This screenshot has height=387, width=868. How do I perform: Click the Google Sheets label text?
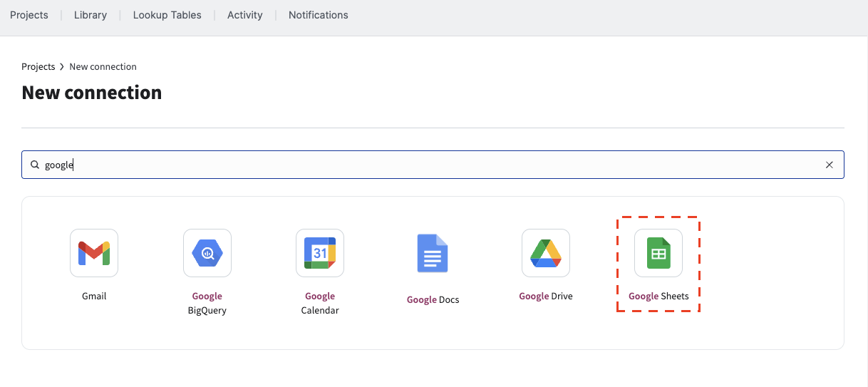(658, 296)
